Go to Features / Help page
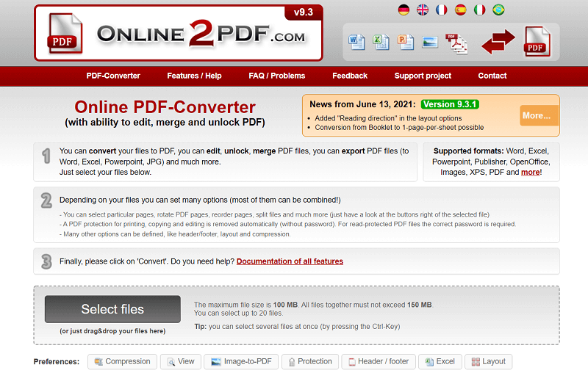This screenshot has height=373, width=588. (194, 76)
